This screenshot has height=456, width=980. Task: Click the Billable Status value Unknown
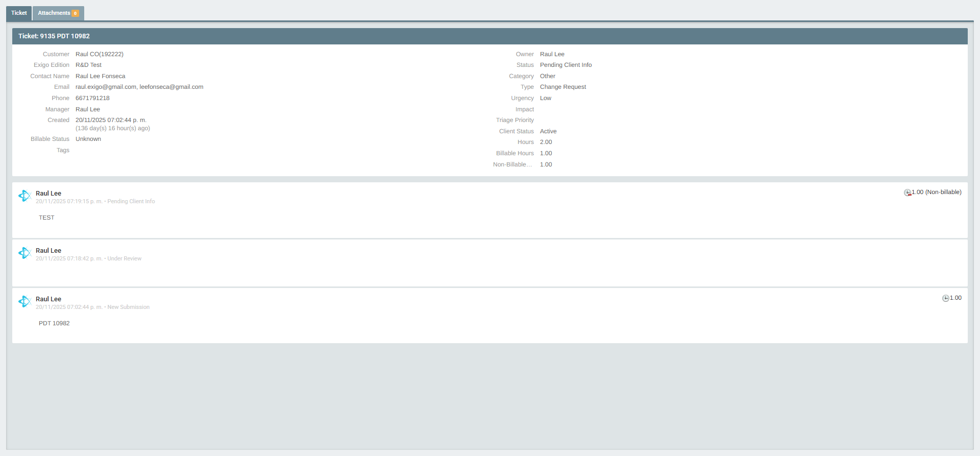coord(88,139)
